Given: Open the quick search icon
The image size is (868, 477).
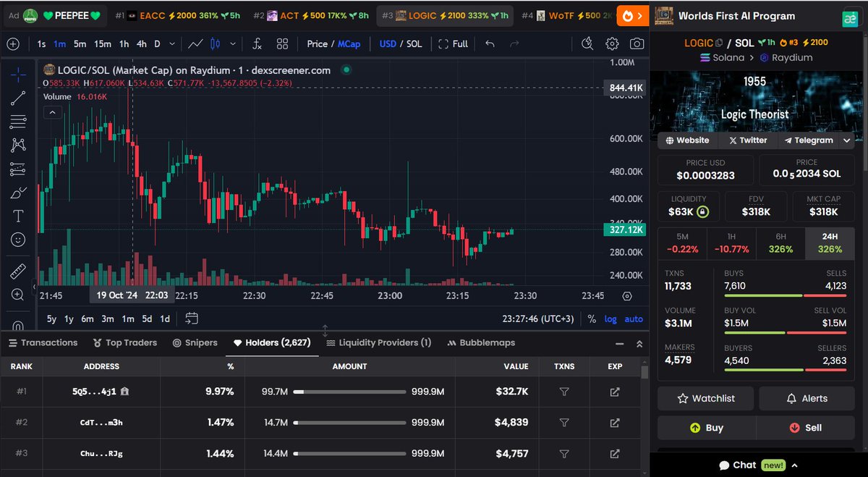Looking at the screenshot, I should [587, 44].
